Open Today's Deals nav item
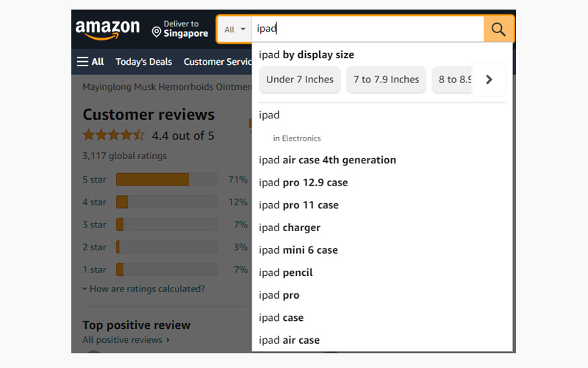This screenshot has width=588, height=368. click(144, 62)
